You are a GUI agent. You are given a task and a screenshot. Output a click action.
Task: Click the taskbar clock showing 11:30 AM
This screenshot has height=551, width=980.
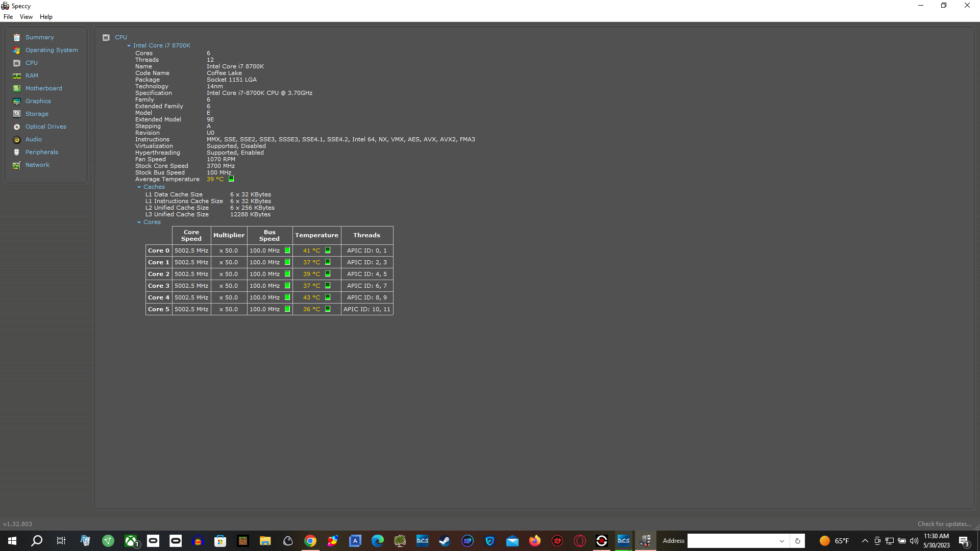coord(936,541)
